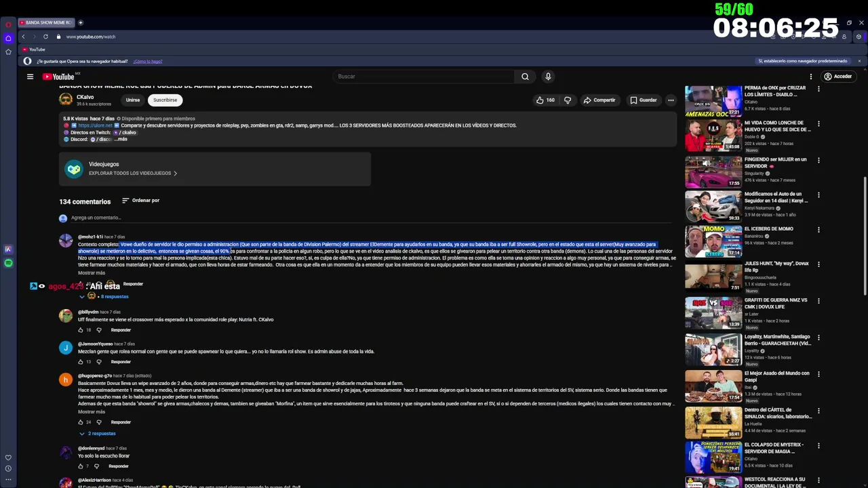Viewport: 868px width, 488px height.
Task: Expand mohz1-k1i's comment with Mostrar más
Action: (x=92, y=273)
